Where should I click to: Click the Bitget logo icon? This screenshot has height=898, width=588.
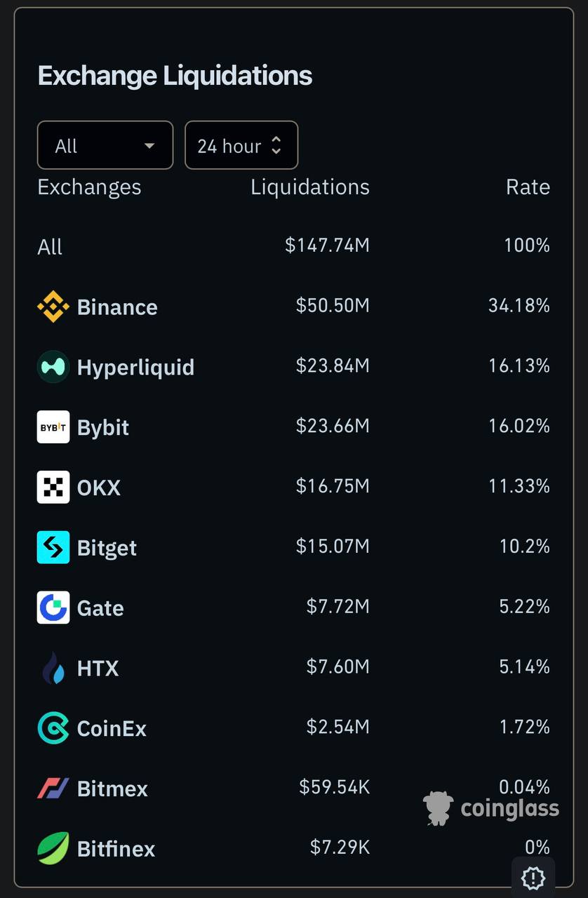pyautogui.click(x=53, y=547)
